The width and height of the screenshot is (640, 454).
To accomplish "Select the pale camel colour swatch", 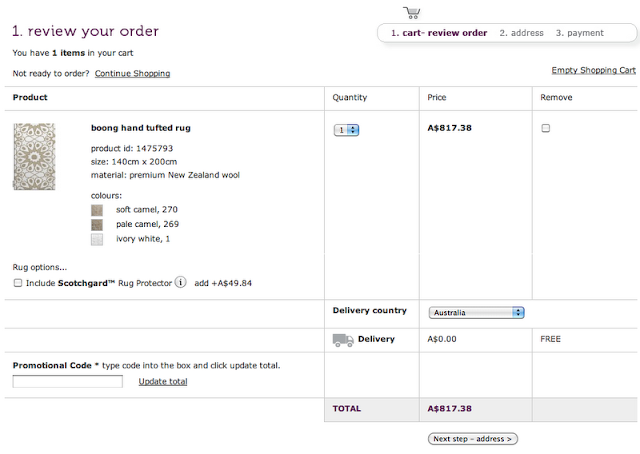I will coord(97,225).
